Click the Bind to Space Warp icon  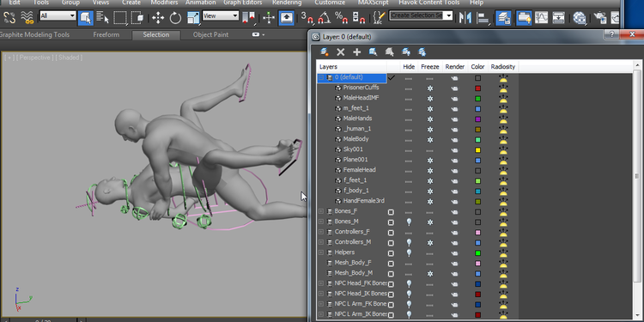pyautogui.click(x=27, y=18)
